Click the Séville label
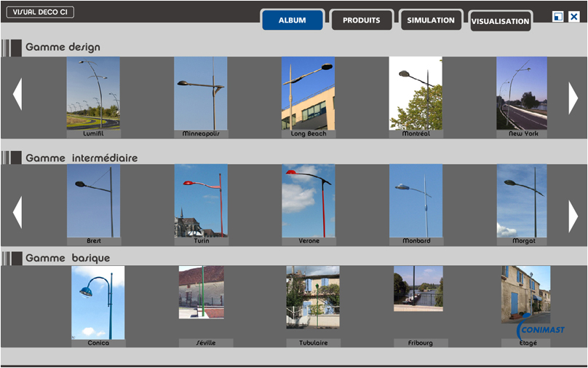 pos(206,342)
